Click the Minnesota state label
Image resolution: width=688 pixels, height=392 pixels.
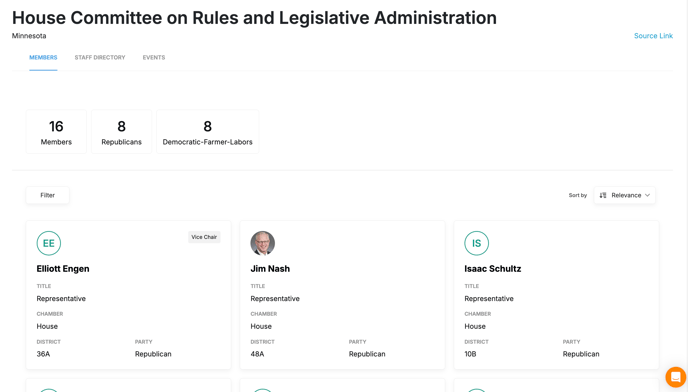(29, 36)
